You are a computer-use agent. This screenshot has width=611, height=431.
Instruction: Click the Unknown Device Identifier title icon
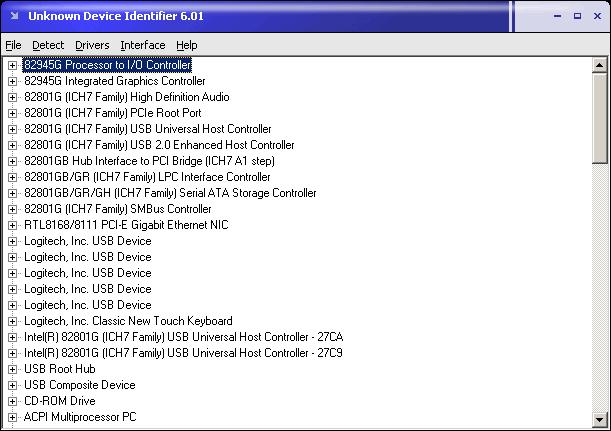[14, 16]
